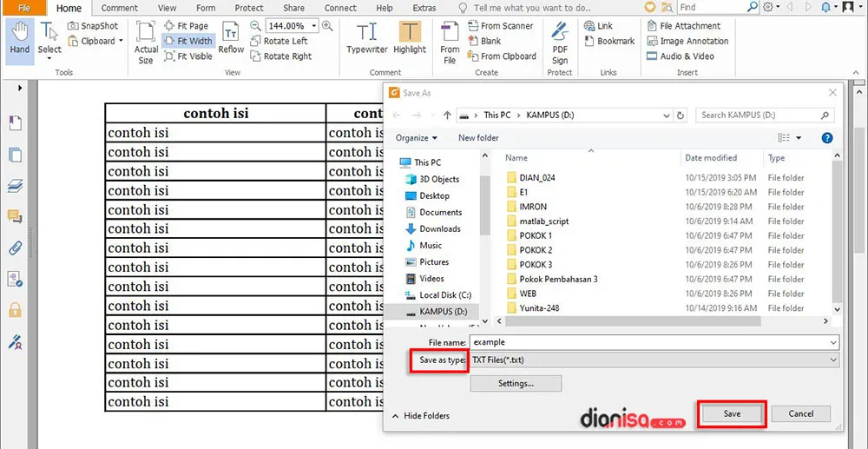Insert a Link

[x=598, y=26]
